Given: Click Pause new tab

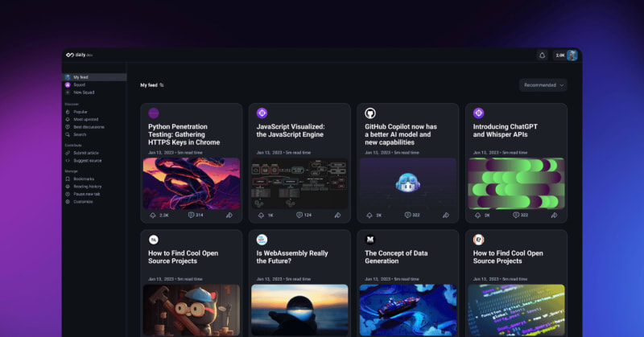Looking at the screenshot, I should [86, 194].
